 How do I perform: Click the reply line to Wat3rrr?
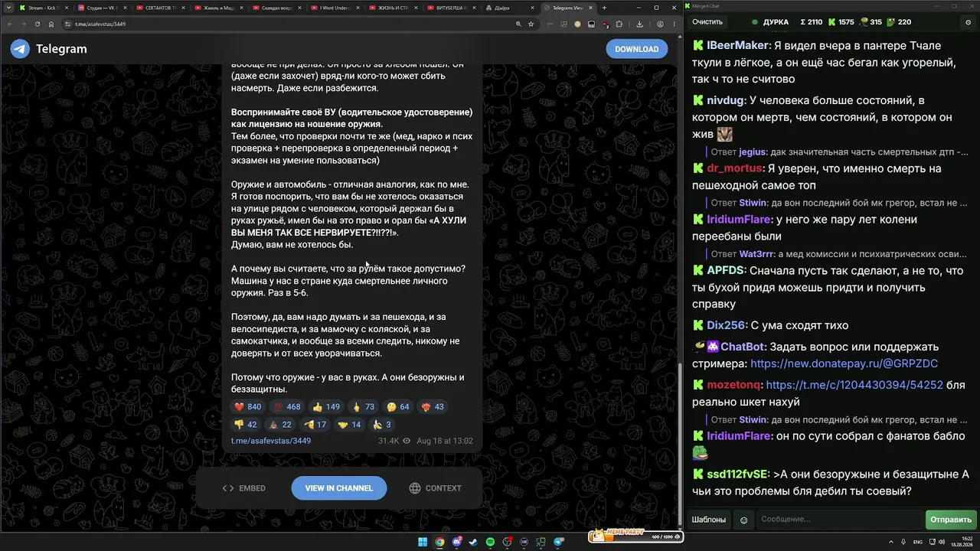pos(839,253)
